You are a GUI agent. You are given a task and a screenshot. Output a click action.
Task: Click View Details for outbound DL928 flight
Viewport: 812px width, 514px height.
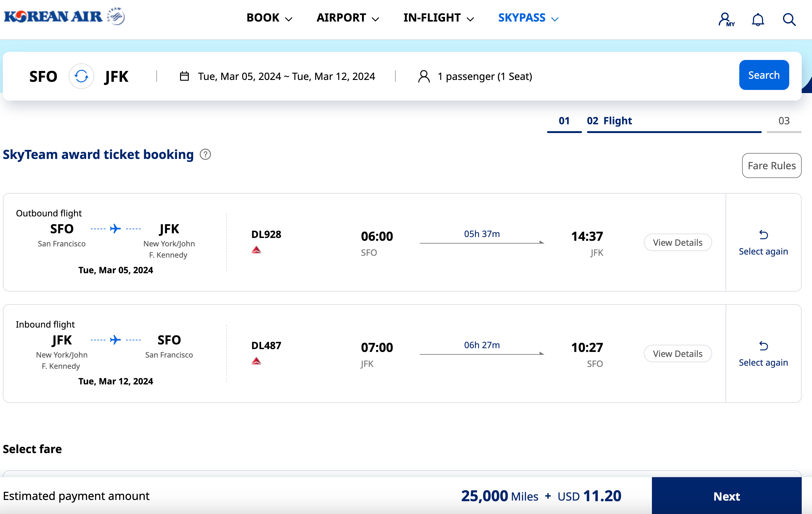coord(677,242)
